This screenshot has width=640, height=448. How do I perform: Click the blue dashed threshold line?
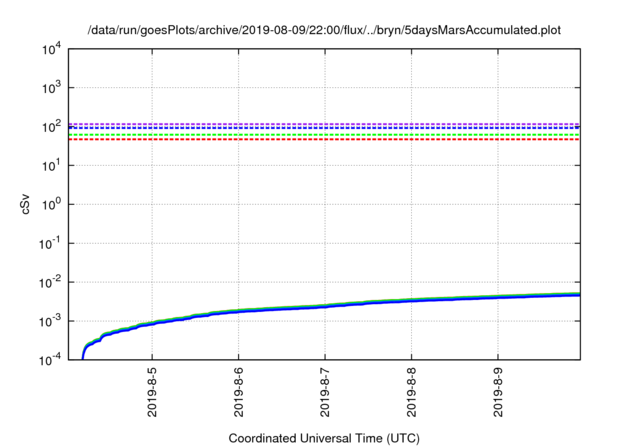click(x=324, y=128)
